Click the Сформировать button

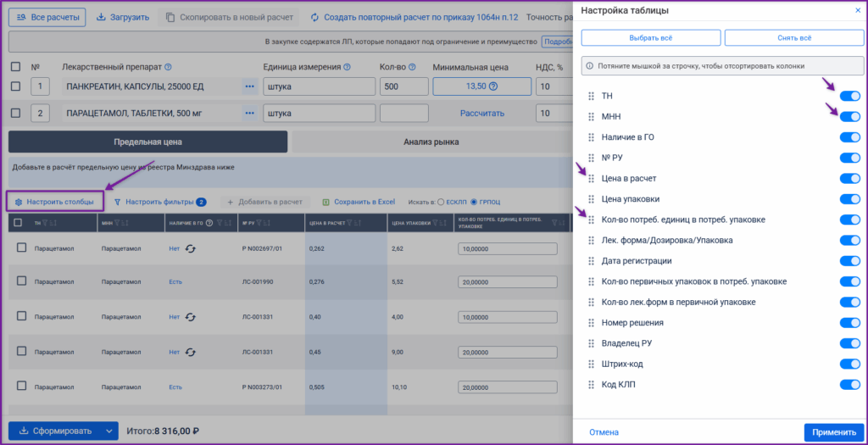[x=54, y=431]
